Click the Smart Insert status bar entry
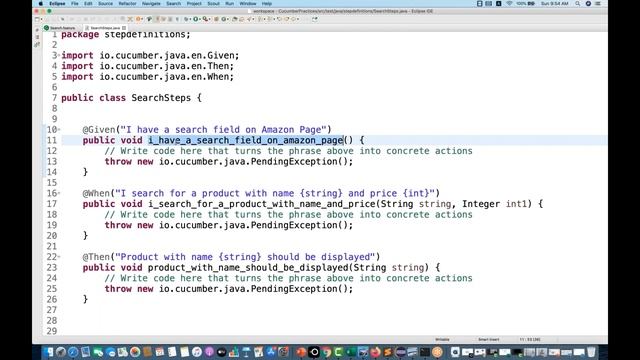 click(489, 339)
